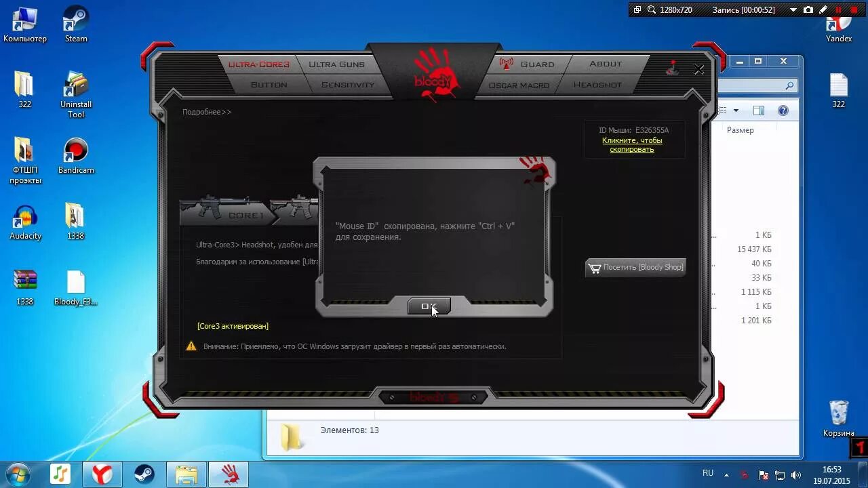Image resolution: width=868 pixels, height=488 pixels.
Task: Click the Размер column header in Explorer
Action: pyautogui.click(x=740, y=130)
